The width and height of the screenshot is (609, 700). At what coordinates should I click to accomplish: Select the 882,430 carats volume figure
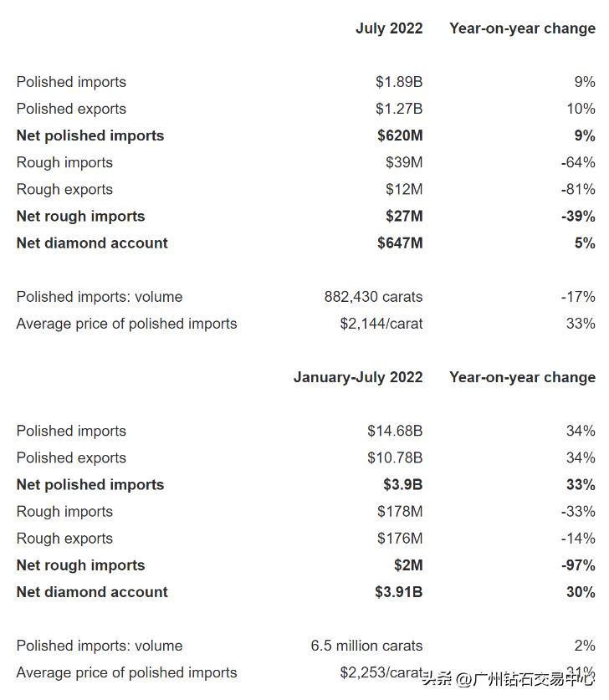click(373, 297)
